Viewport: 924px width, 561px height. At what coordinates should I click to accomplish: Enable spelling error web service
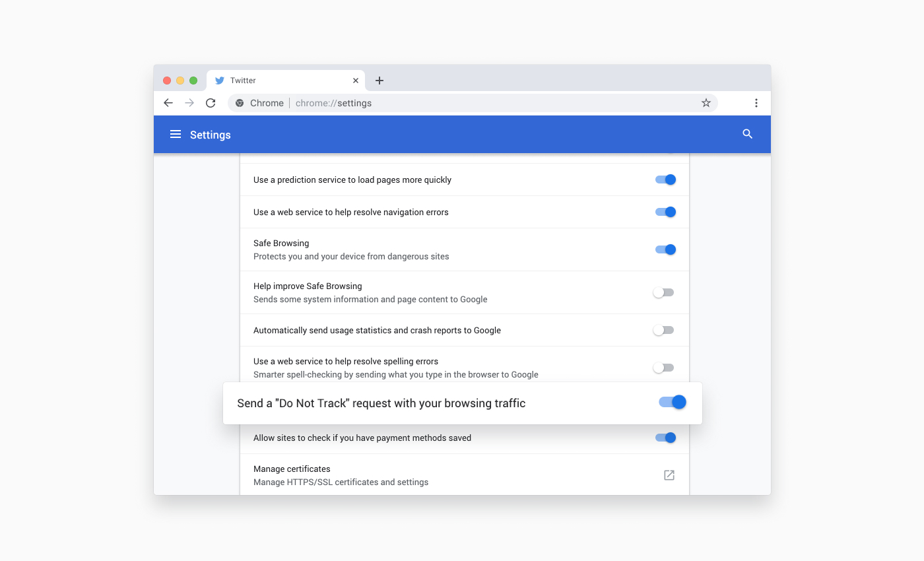(663, 367)
